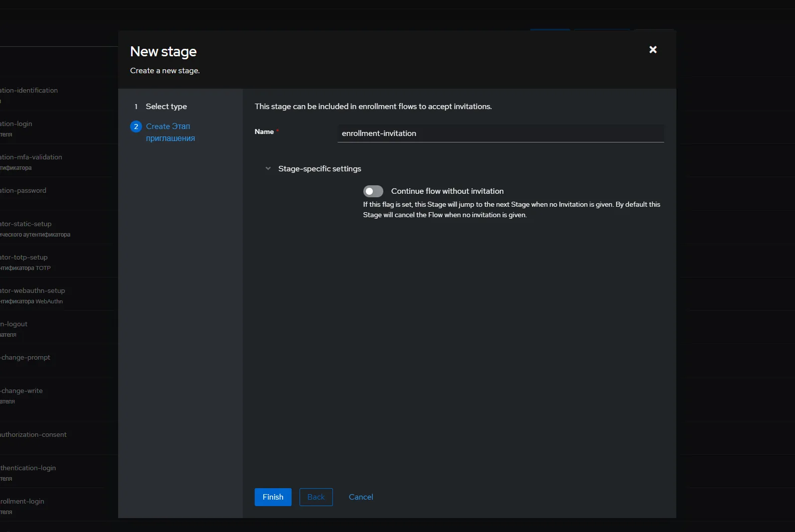The image size is (795, 532).
Task: Click the Name field containing enrollment-invitation
Action: click(500, 133)
